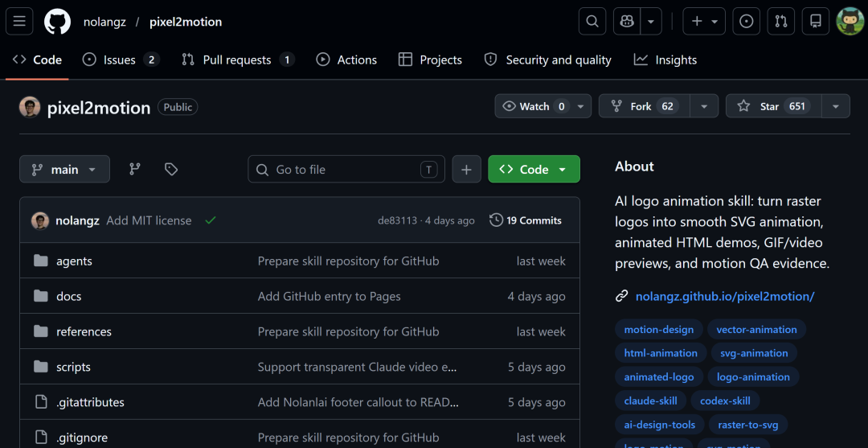Select the animated-logo topic tag
868x448 pixels.
click(659, 376)
